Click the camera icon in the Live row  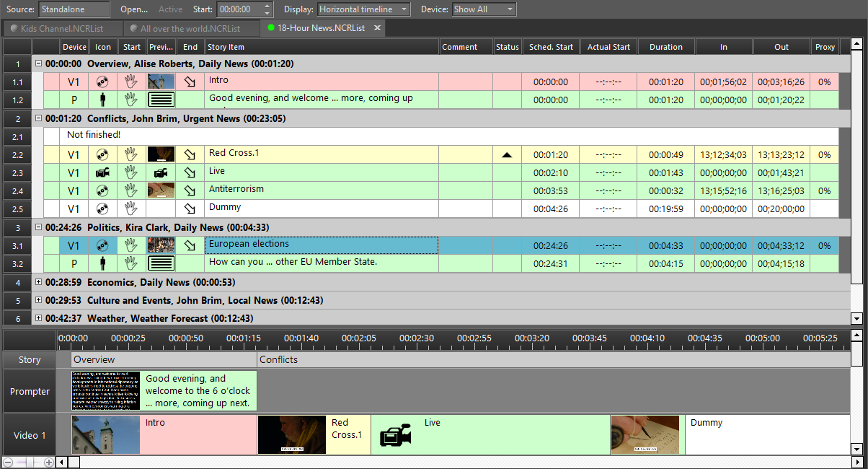102,172
